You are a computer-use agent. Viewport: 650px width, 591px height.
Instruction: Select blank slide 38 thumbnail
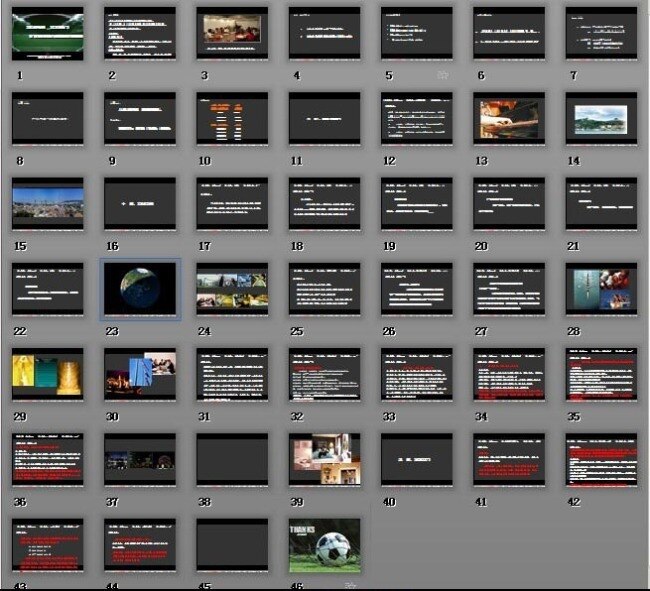(x=232, y=460)
